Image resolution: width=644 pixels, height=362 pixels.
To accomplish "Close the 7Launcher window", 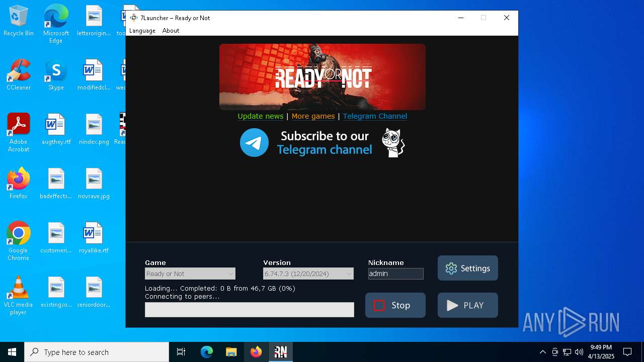I will point(507,18).
